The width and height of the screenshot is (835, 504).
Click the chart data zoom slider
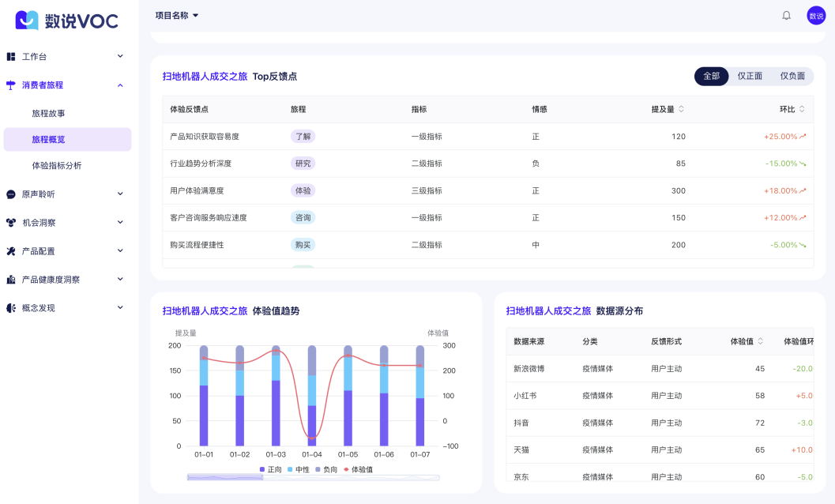click(313, 478)
